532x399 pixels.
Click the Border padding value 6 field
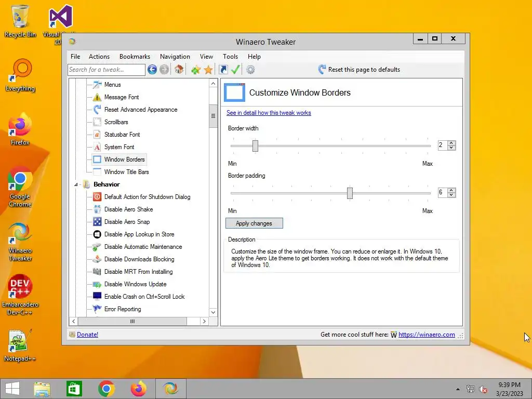pyautogui.click(x=443, y=193)
